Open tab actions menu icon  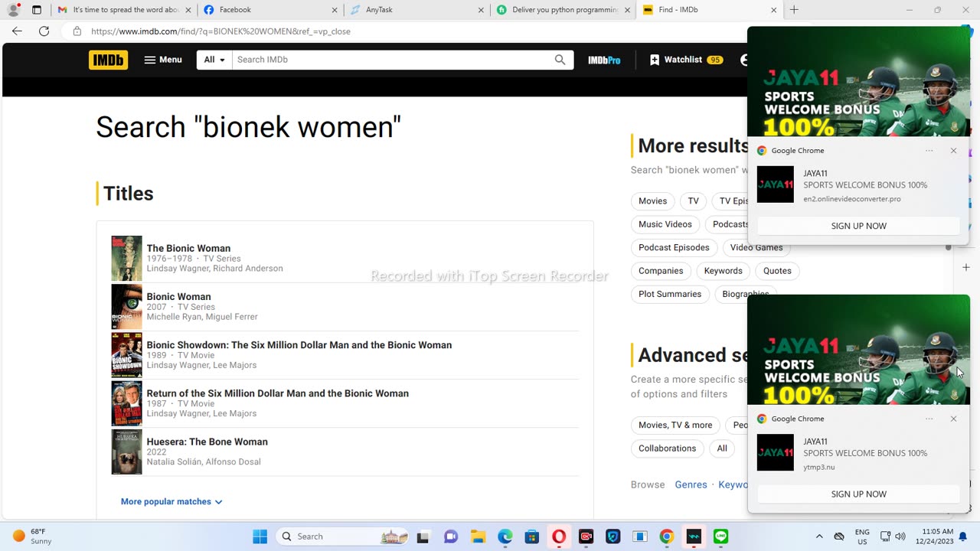36,10
